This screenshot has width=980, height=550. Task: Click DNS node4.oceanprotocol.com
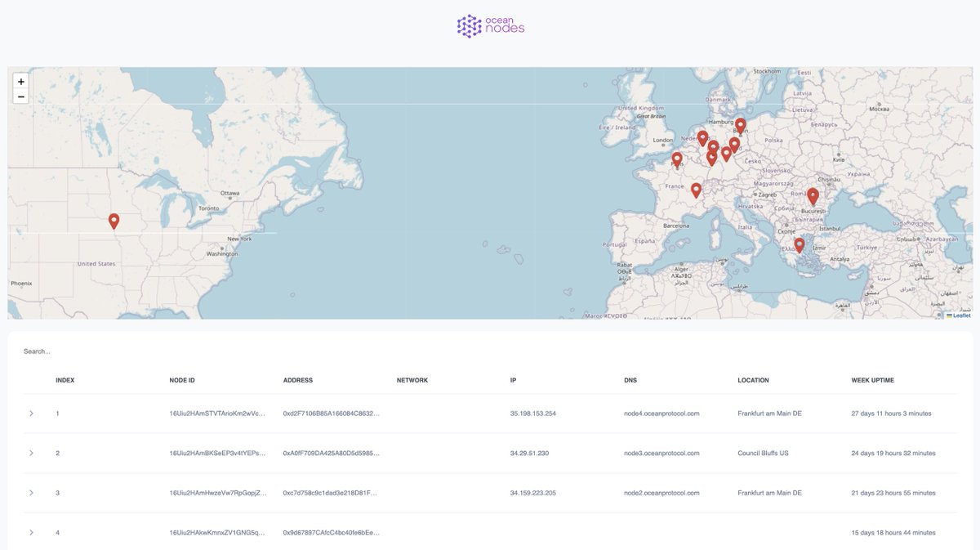(x=661, y=414)
